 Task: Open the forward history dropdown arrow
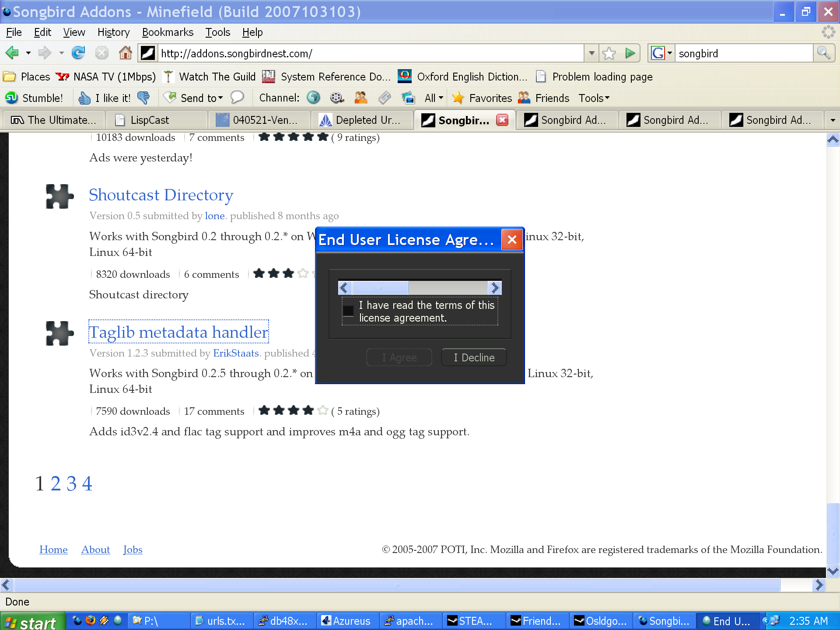(62, 53)
